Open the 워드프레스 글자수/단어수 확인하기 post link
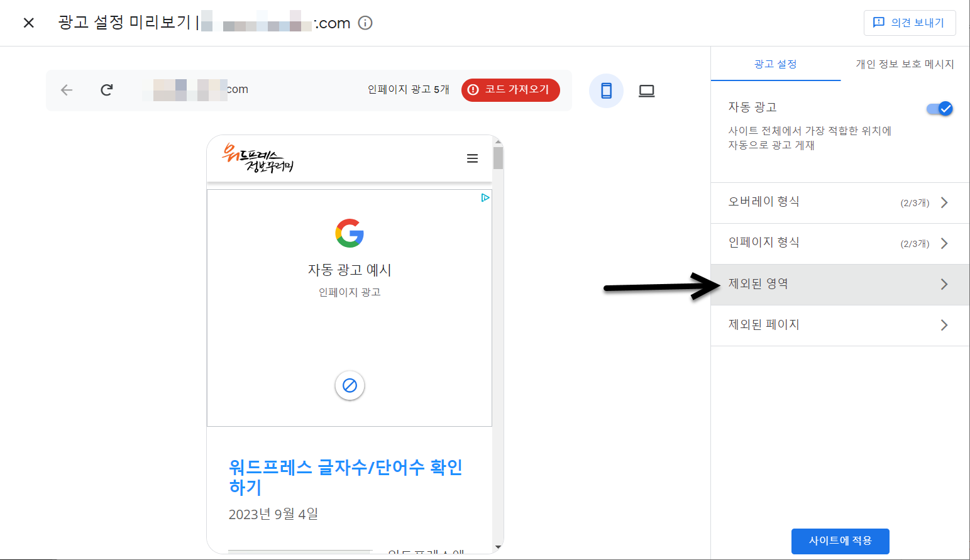The height and width of the screenshot is (560, 970). (x=346, y=477)
